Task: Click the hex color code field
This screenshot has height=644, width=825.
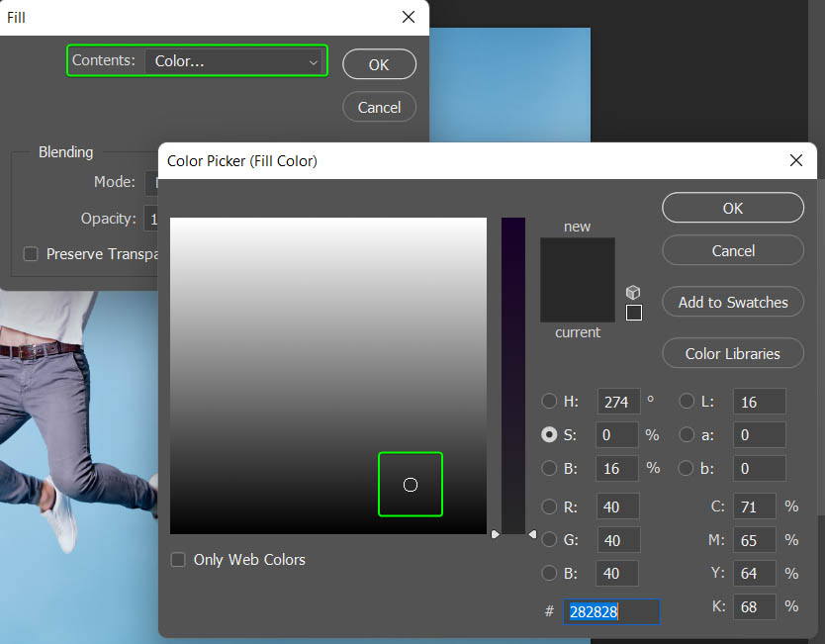Action: point(611,612)
